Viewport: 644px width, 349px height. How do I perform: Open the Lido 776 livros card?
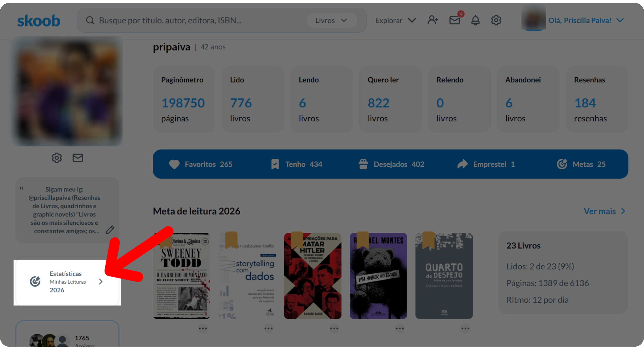click(253, 99)
